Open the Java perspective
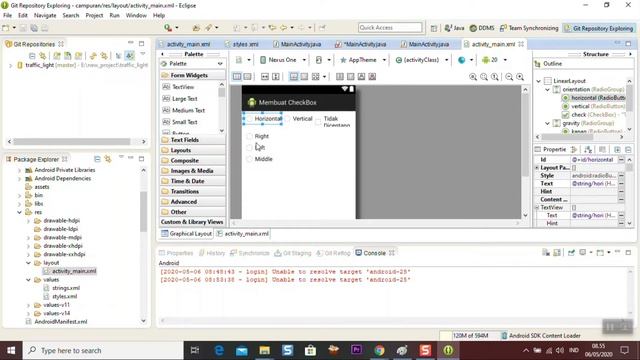 454,28
